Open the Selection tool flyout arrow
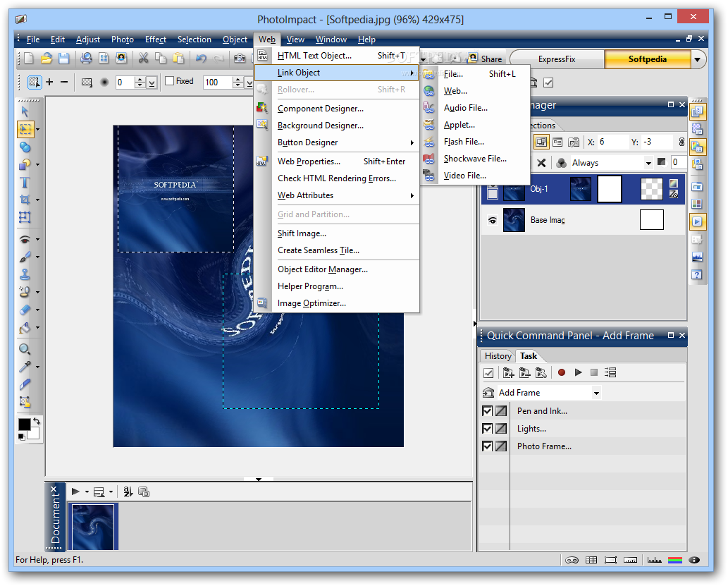Screen dimensions: 728x586 pyautogui.click(x=37, y=129)
